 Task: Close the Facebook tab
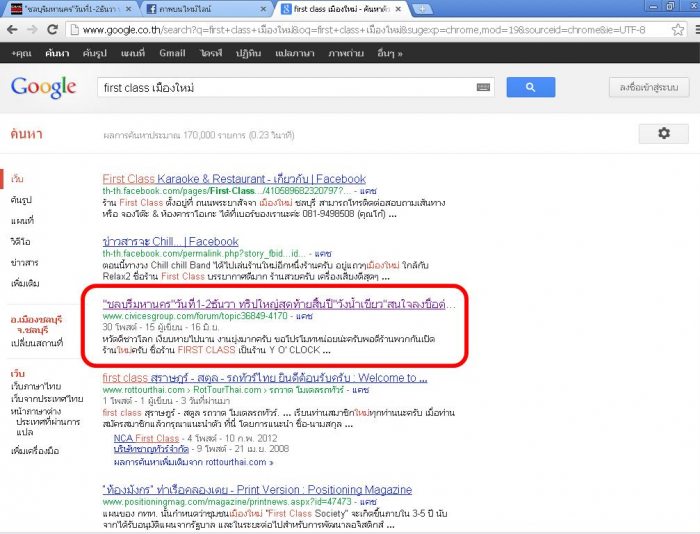pos(263,9)
